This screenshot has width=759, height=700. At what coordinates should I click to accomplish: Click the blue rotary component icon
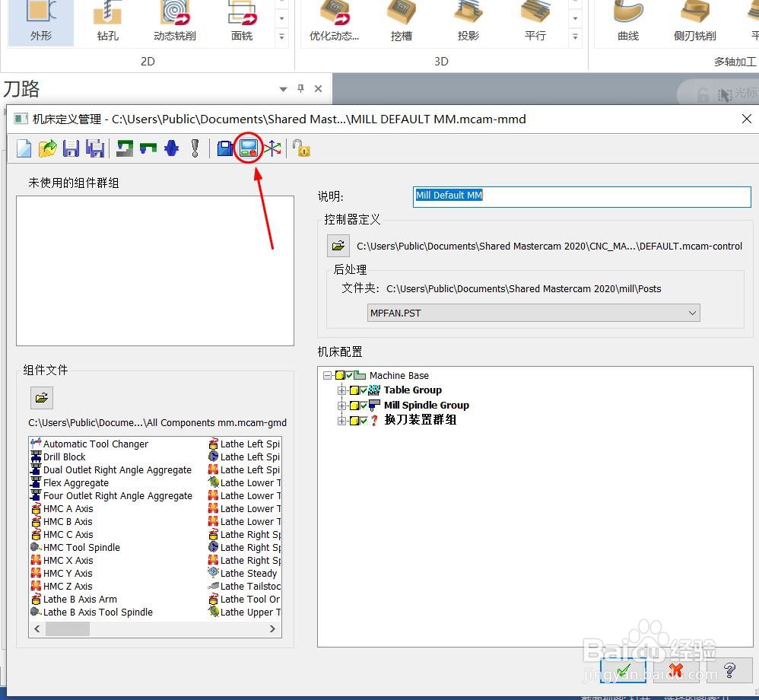tap(171, 148)
